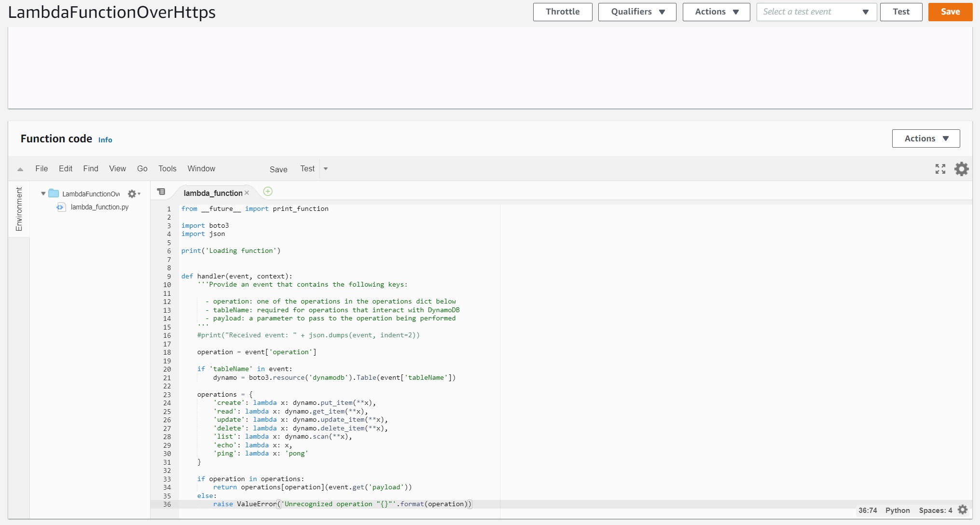Click the lambda_function.py tab
Viewport: 980px width, 525px height.
[x=213, y=193]
